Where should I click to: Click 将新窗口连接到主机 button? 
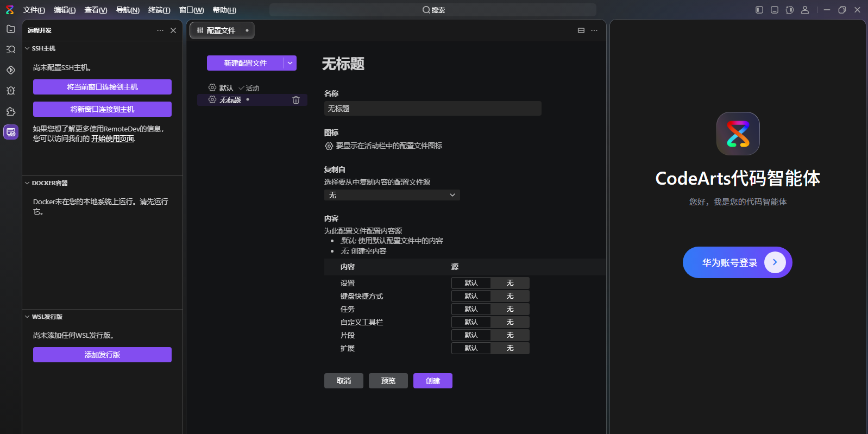point(102,109)
